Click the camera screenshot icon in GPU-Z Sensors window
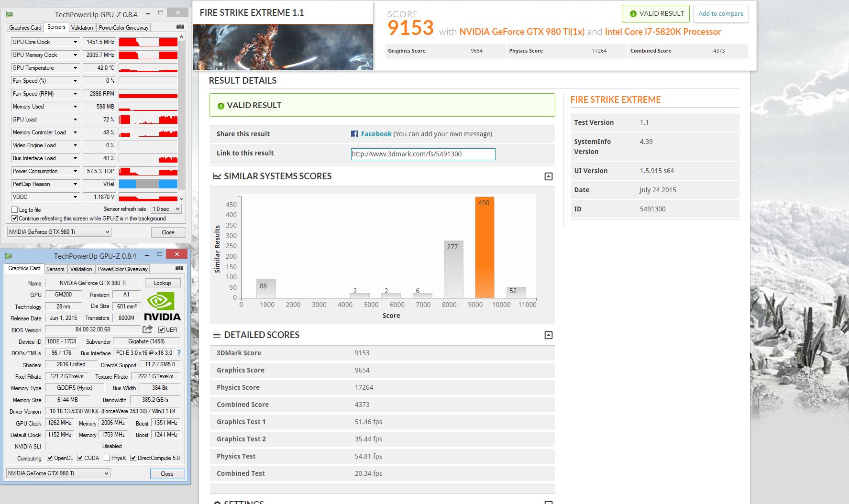This screenshot has width=849, height=504. pyautogui.click(x=180, y=27)
